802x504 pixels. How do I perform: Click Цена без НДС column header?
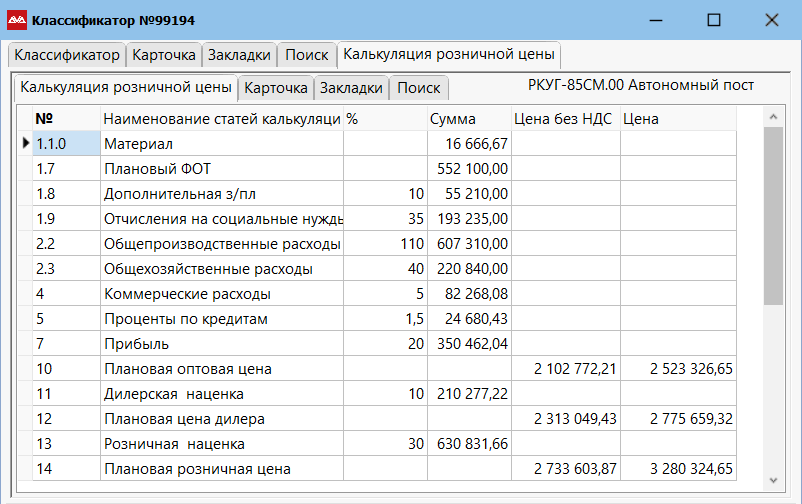coord(564,119)
